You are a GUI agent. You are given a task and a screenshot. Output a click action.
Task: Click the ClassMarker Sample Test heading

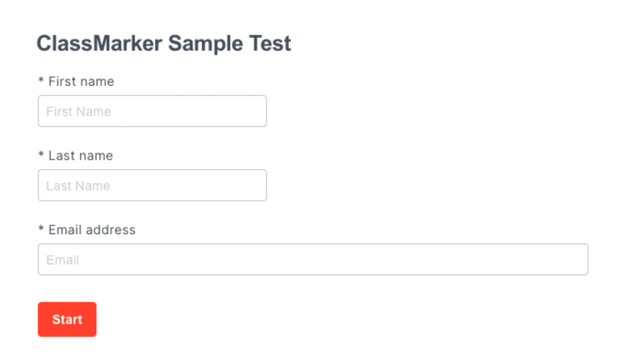click(164, 43)
